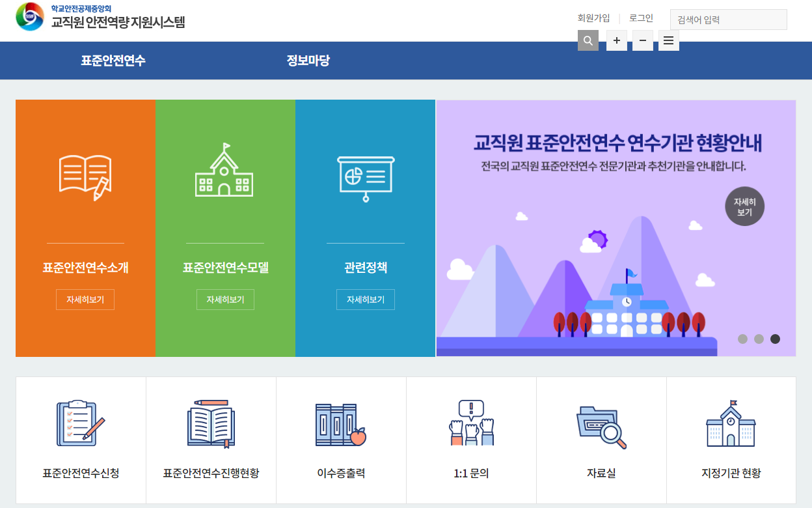Click the search magnifier icon

click(588, 40)
